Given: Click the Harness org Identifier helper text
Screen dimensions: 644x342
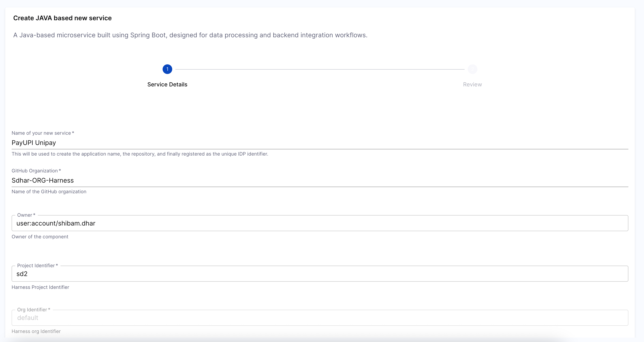Looking at the screenshot, I should click(x=36, y=331).
